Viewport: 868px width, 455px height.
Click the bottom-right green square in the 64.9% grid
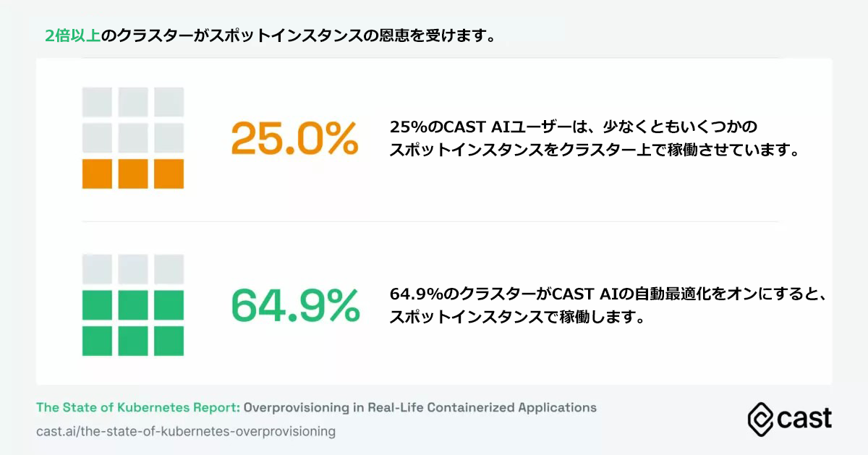169,341
